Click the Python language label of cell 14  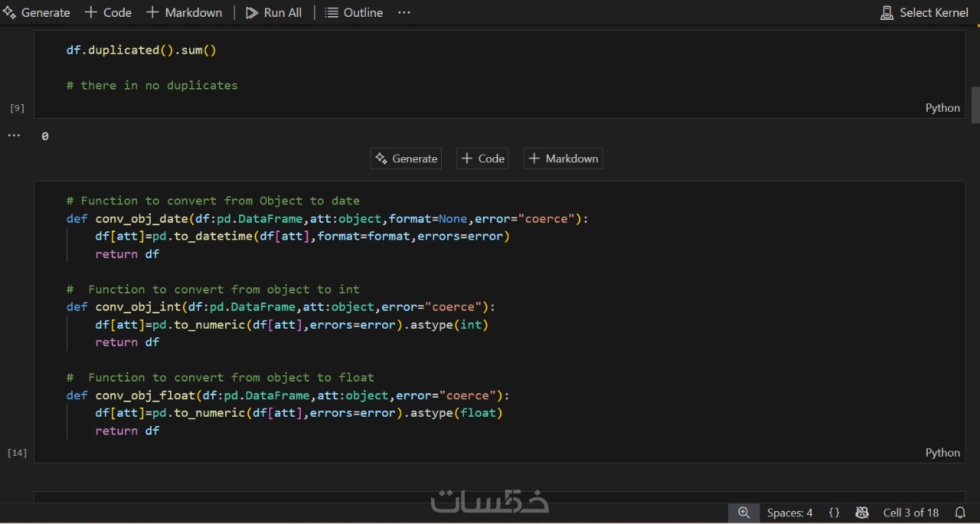(942, 453)
